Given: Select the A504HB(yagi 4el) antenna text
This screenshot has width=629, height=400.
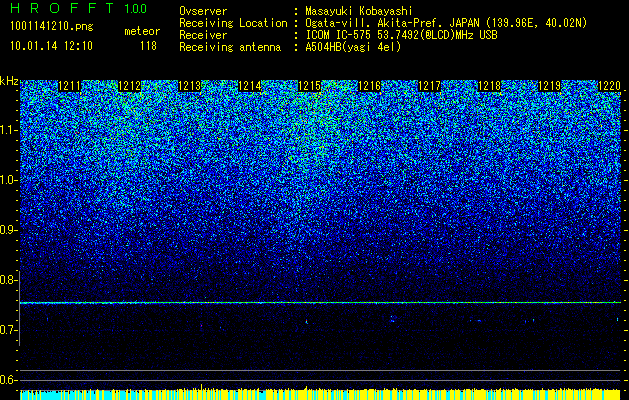Looking at the screenshot, I should point(353,47).
